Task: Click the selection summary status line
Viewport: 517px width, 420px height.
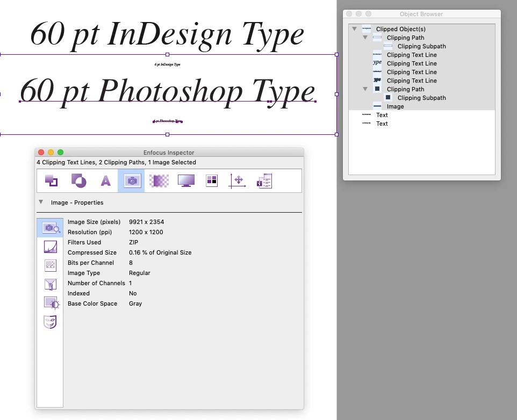Action: (x=117, y=162)
